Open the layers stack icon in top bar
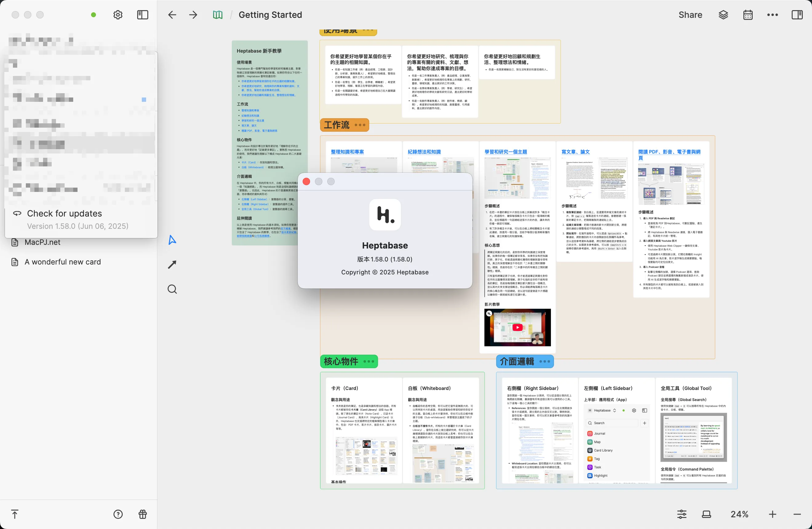 tap(723, 15)
